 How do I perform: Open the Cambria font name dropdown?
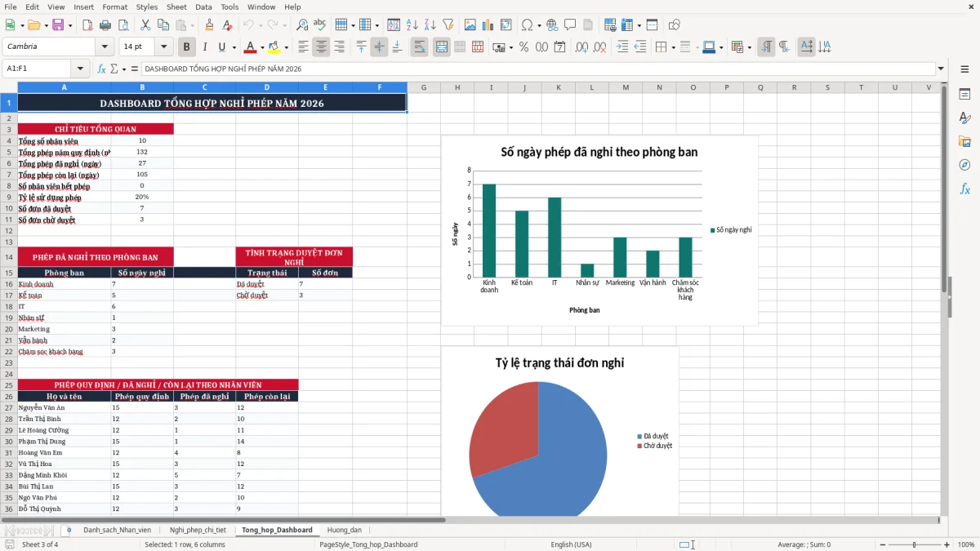[104, 47]
